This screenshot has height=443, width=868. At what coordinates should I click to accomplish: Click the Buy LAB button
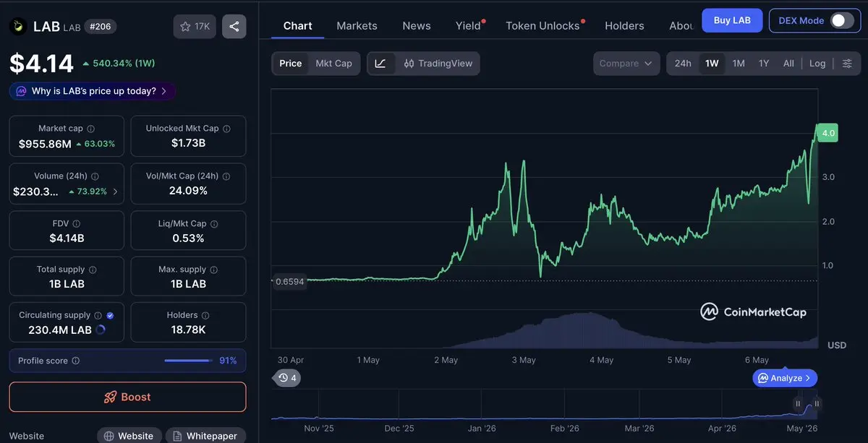point(732,20)
